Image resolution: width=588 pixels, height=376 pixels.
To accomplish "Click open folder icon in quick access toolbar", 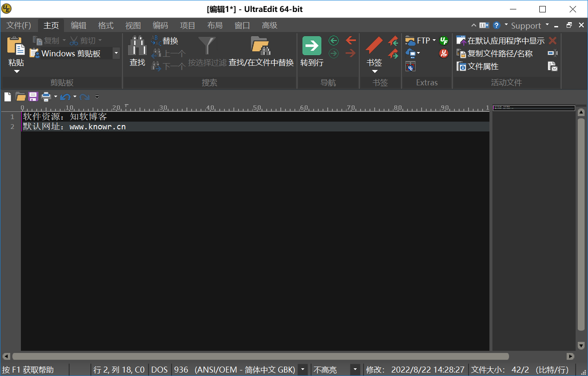I will click(x=20, y=97).
